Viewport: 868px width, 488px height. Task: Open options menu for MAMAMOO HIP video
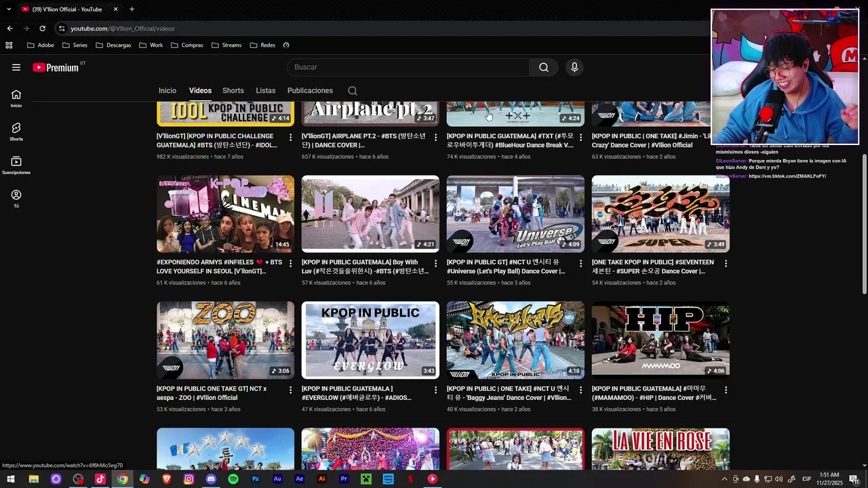pyautogui.click(x=726, y=390)
